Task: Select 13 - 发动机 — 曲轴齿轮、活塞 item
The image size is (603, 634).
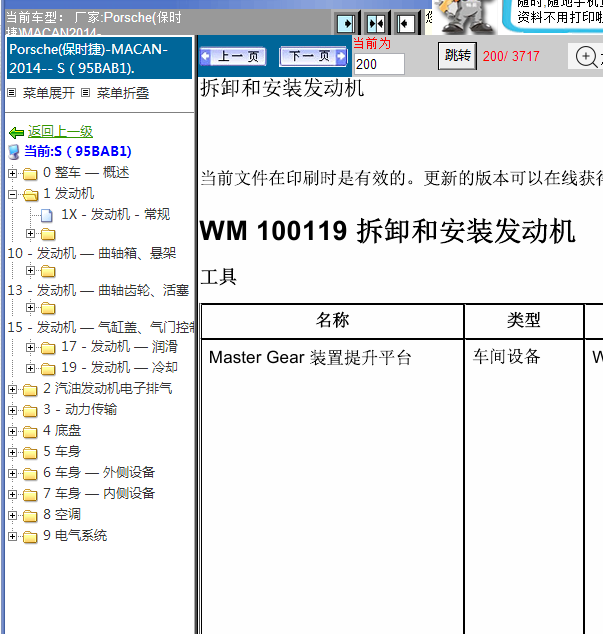Action: click(98, 290)
